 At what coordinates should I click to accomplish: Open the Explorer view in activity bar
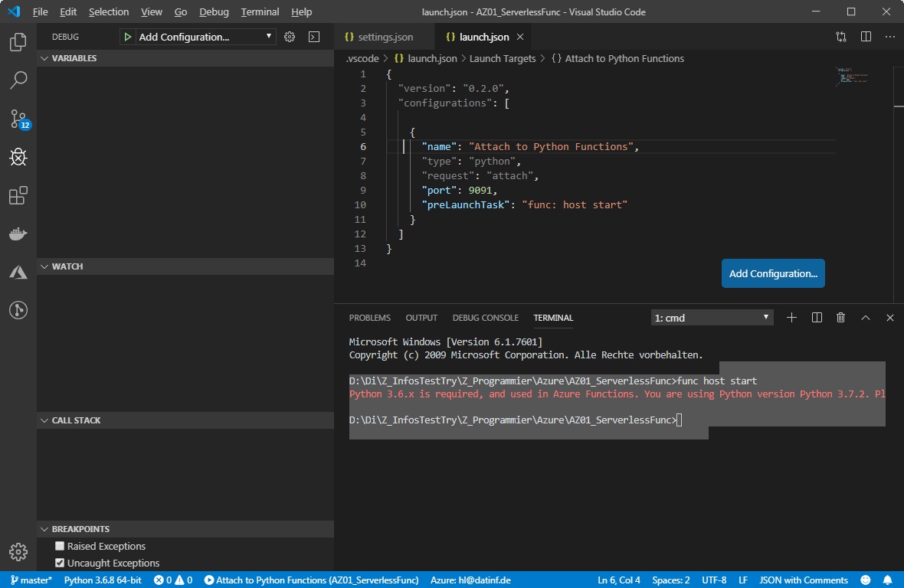pos(18,42)
